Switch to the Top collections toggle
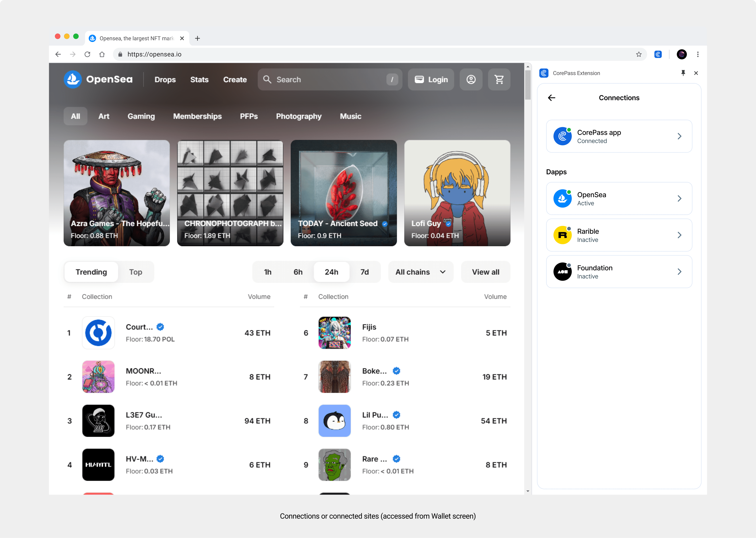Image resolution: width=756 pixels, height=538 pixels. 135,272
